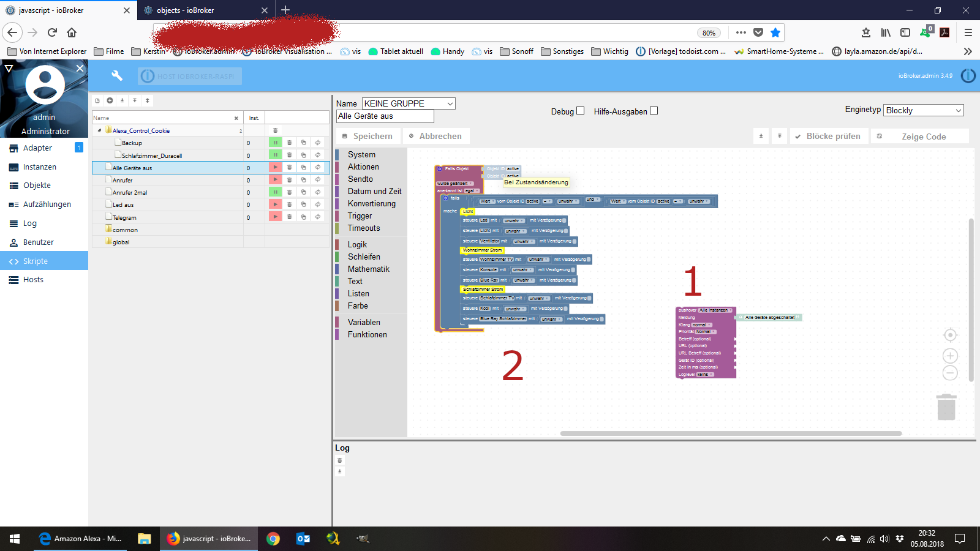Click the script name field 'Alle Geräte aus'
The width and height of the screenshot is (980, 551).
tap(385, 116)
